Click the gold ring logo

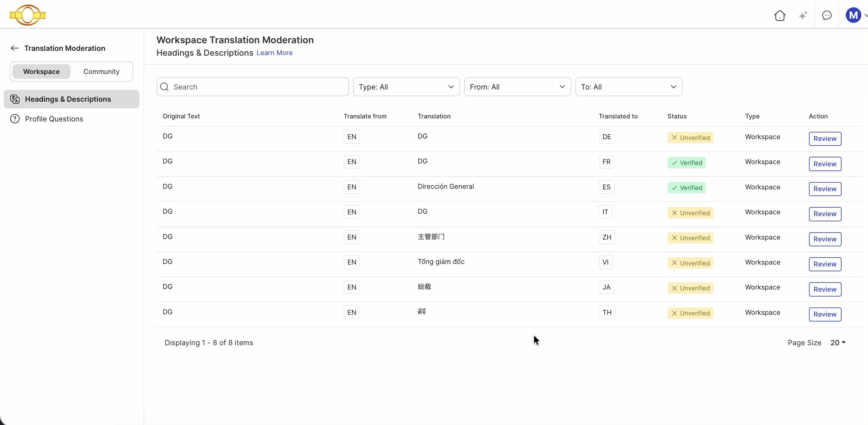[28, 15]
